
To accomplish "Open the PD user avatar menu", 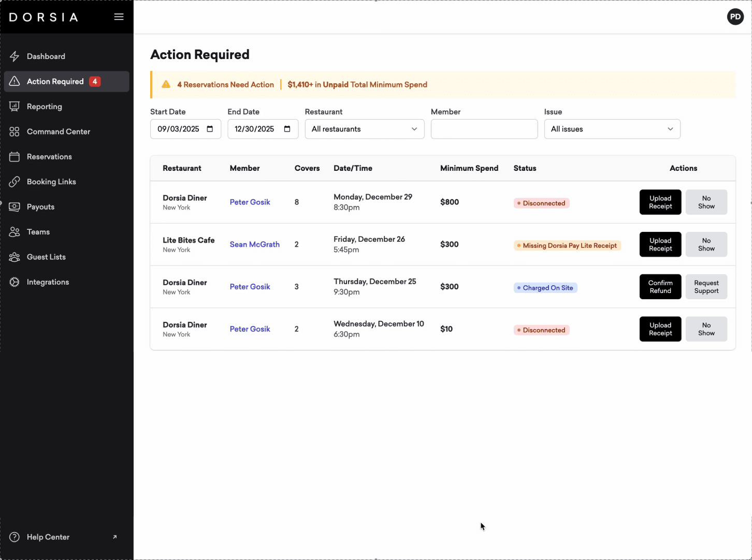I will tap(735, 17).
